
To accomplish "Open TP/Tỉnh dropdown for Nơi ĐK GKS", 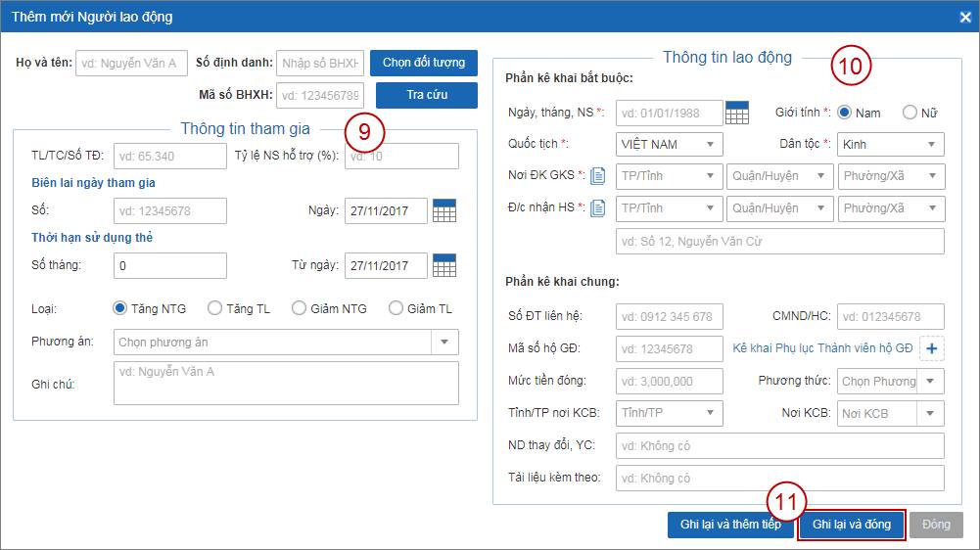I will click(669, 175).
